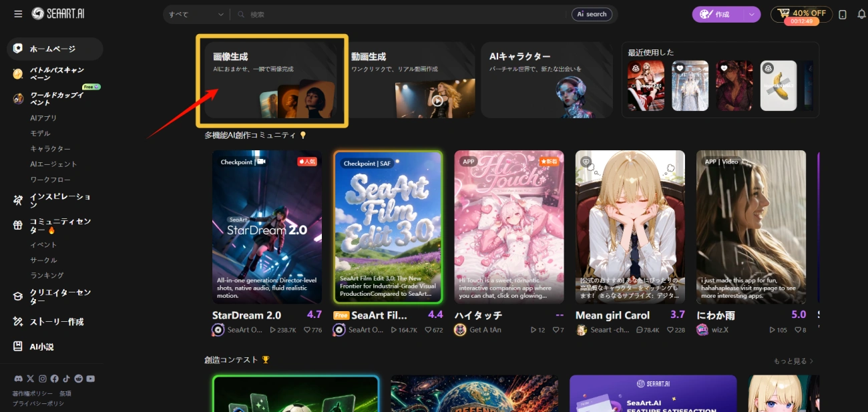Click the Get A tAn author avatar

[460, 330]
